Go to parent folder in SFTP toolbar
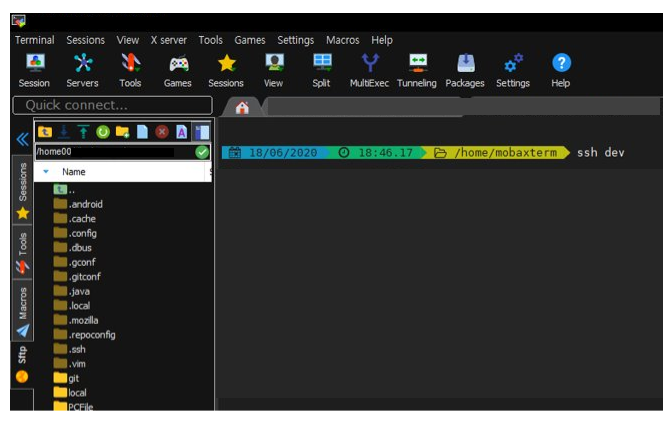The height and width of the screenshot is (421, 663). point(45,132)
